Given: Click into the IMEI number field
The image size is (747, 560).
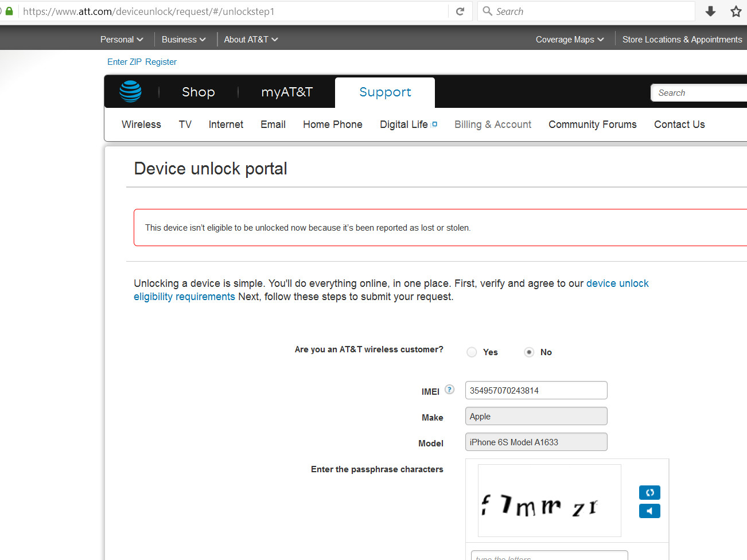Looking at the screenshot, I should pyautogui.click(x=536, y=390).
